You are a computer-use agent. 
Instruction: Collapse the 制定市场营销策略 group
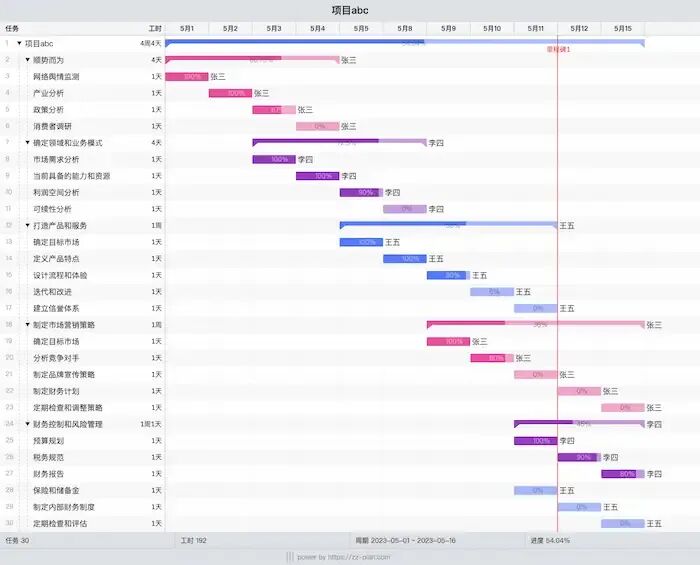click(x=28, y=324)
